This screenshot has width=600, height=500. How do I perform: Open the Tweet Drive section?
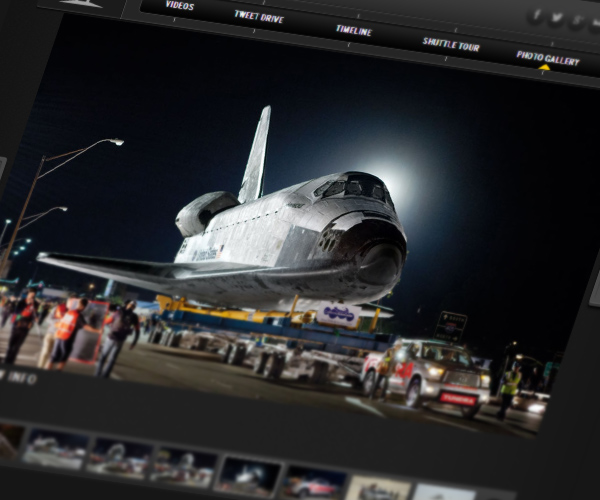(259, 17)
